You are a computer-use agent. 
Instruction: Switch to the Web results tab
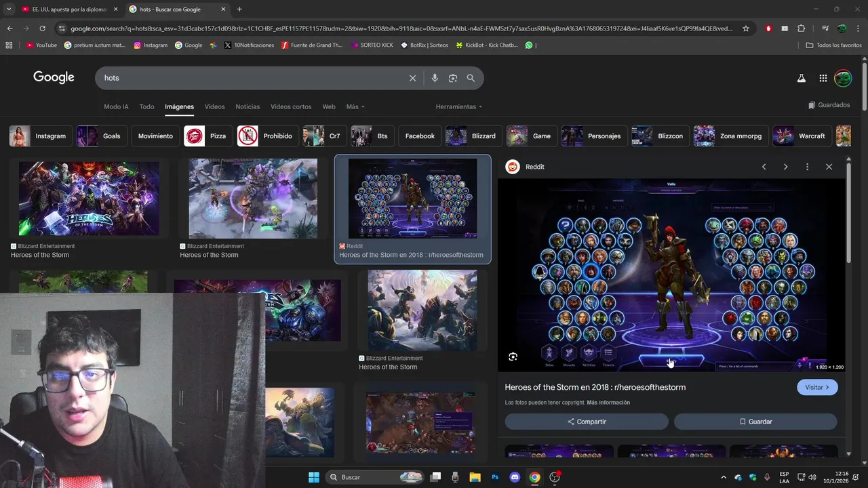[x=329, y=107]
